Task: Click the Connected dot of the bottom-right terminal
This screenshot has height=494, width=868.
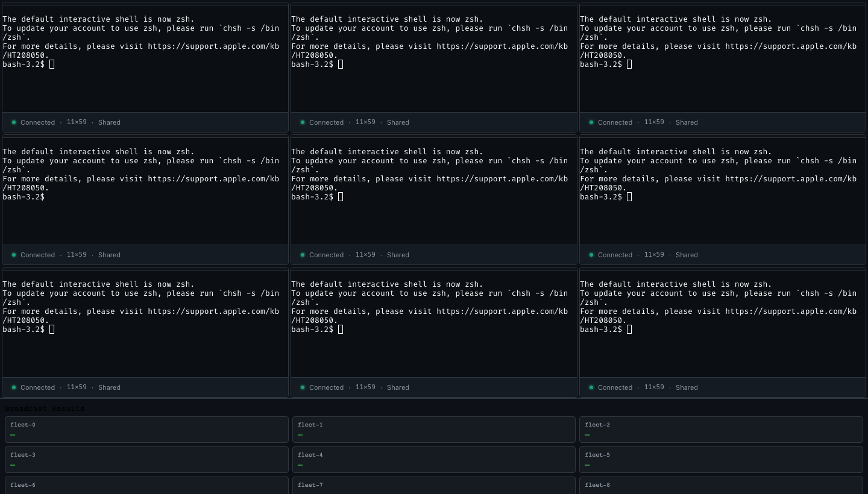Action: pos(591,387)
